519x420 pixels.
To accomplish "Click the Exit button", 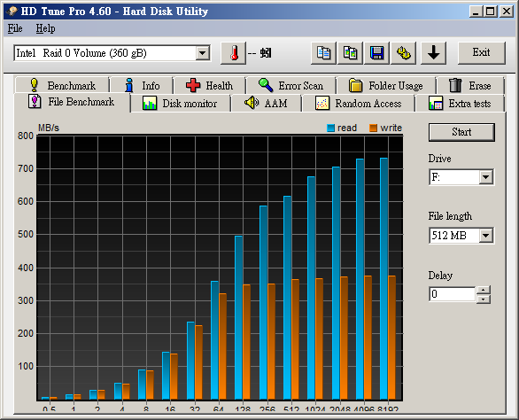I will pos(482,52).
